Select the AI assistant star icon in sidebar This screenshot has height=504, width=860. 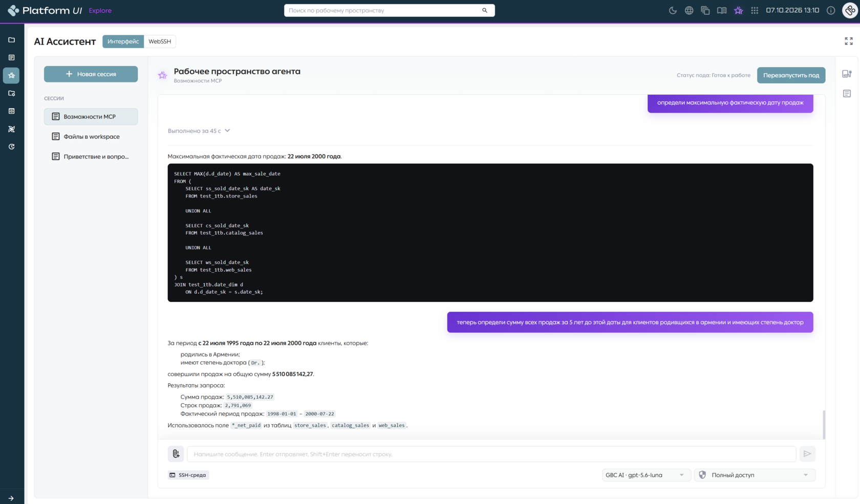pos(11,76)
